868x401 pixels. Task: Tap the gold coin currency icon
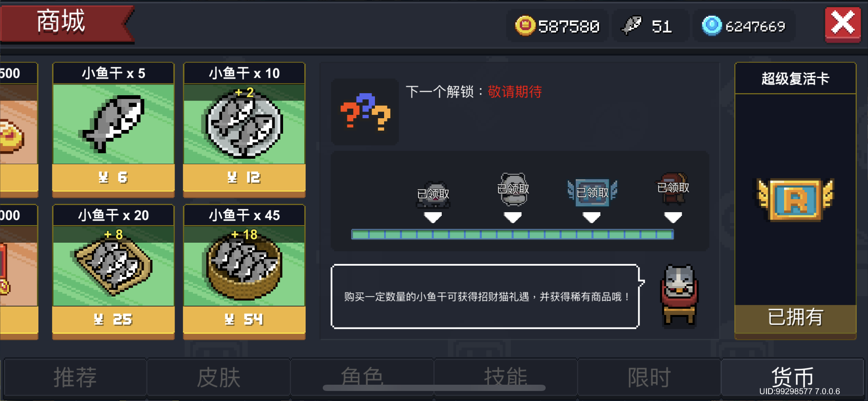pyautogui.click(x=525, y=25)
